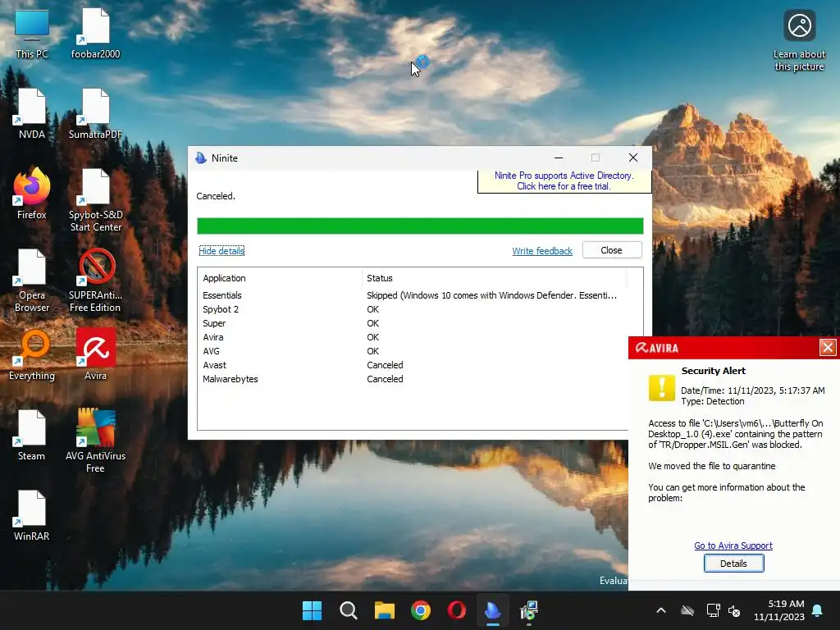The width and height of the screenshot is (840, 630).
Task: Click the installer icon in the taskbar
Action: pyautogui.click(x=529, y=610)
